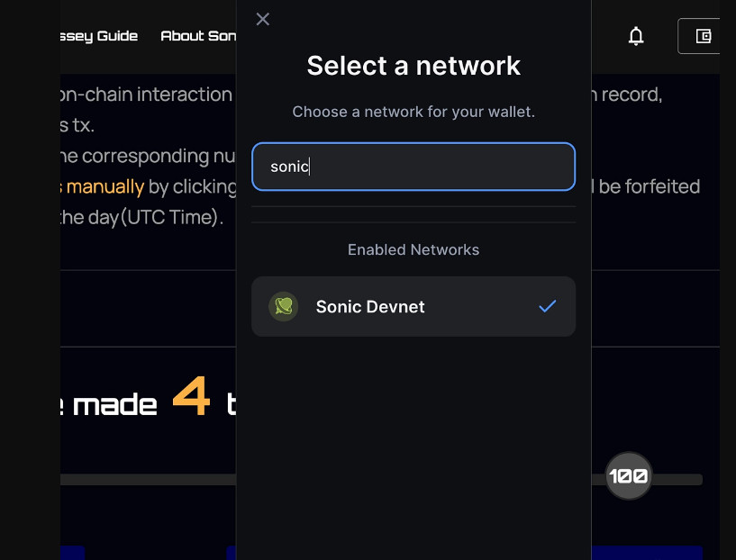Screen dimensions: 736x560
Task: Click the blue button at bottom right
Action: tap(647, 553)
